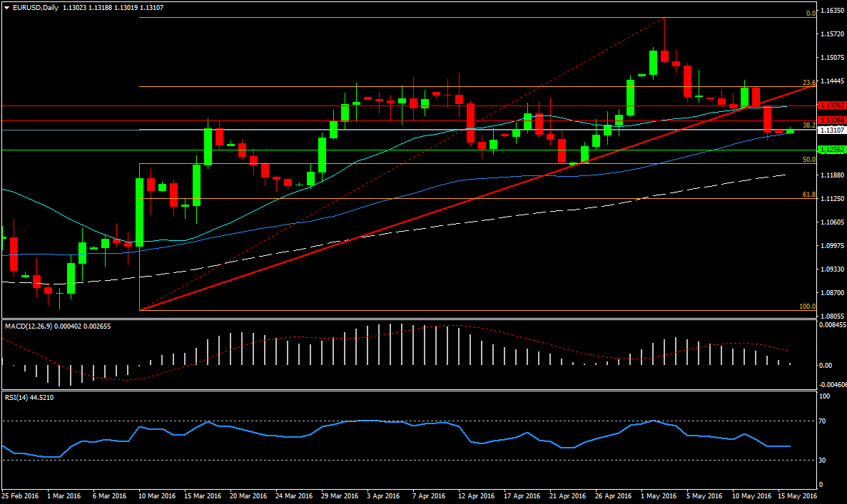
Task: Click the 50.0 Fibonacci level label
Action: click(808, 160)
